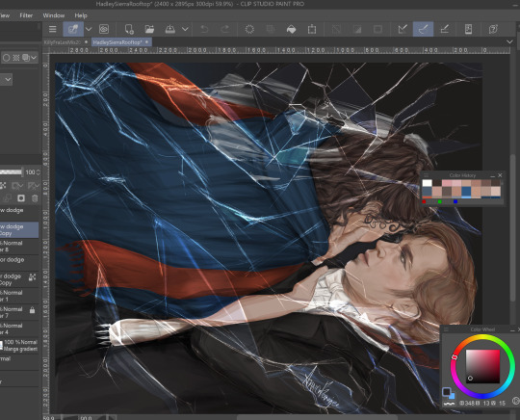The height and width of the screenshot is (420, 520).
Task: Click the dotted pattern option icon
Action: coord(16,58)
